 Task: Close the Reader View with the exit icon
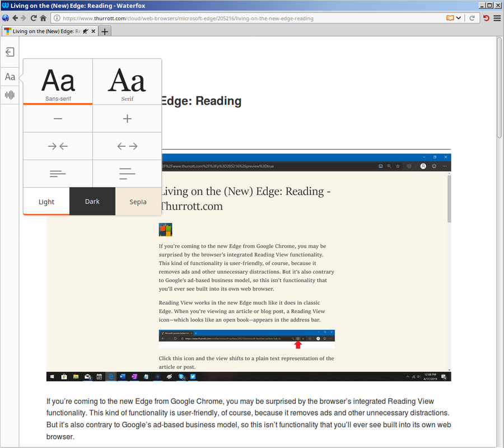pos(10,52)
